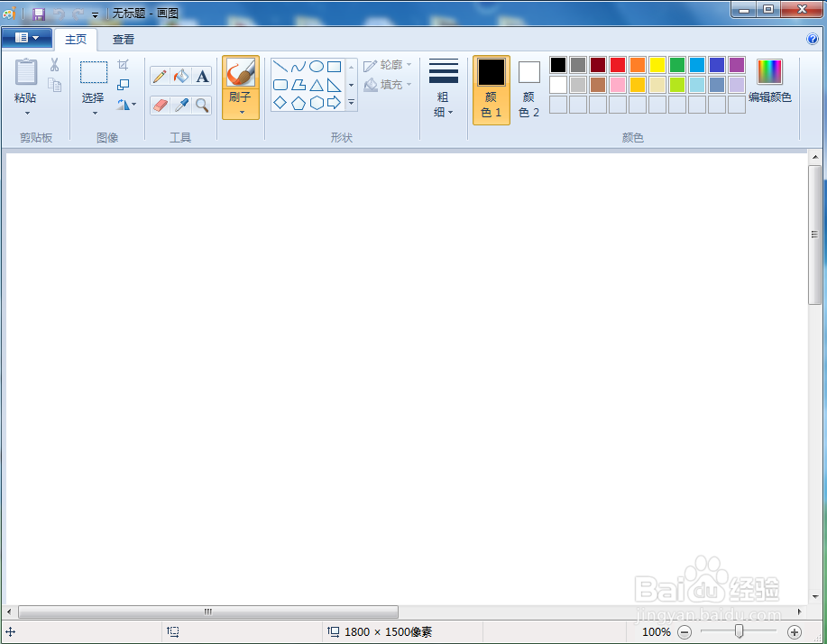This screenshot has height=644, width=827.
Task: Click the '100%' zoom level text
Action: [657, 632]
